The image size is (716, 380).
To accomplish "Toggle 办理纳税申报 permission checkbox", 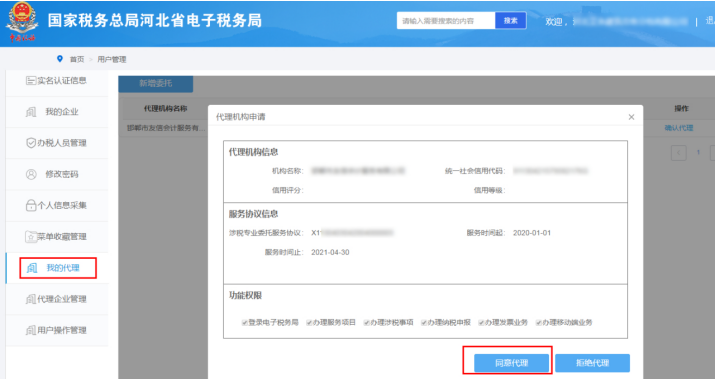I will point(424,322).
